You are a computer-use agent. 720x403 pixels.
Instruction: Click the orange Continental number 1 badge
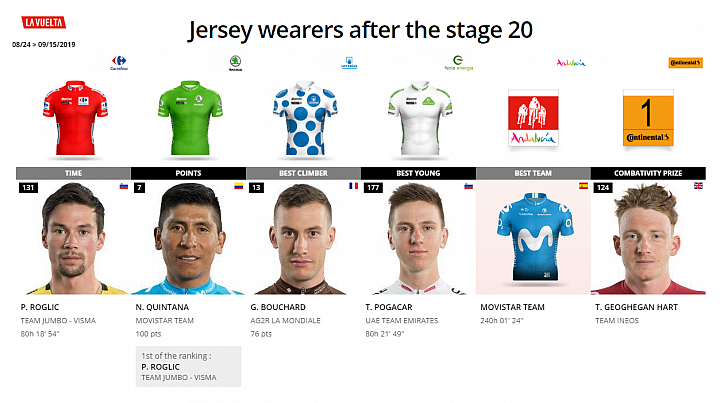pyautogui.click(x=648, y=118)
